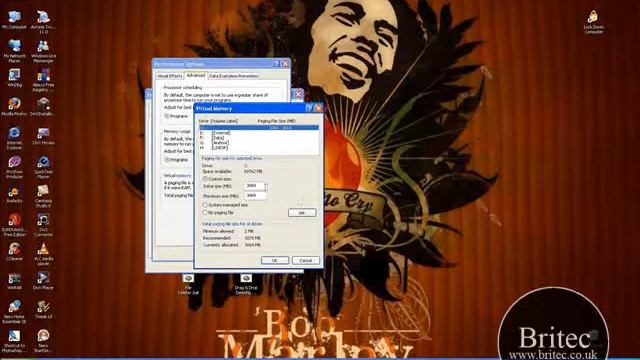Cancel the Virtual Memory dialog
The image size is (640, 360).
pyautogui.click(x=306, y=260)
